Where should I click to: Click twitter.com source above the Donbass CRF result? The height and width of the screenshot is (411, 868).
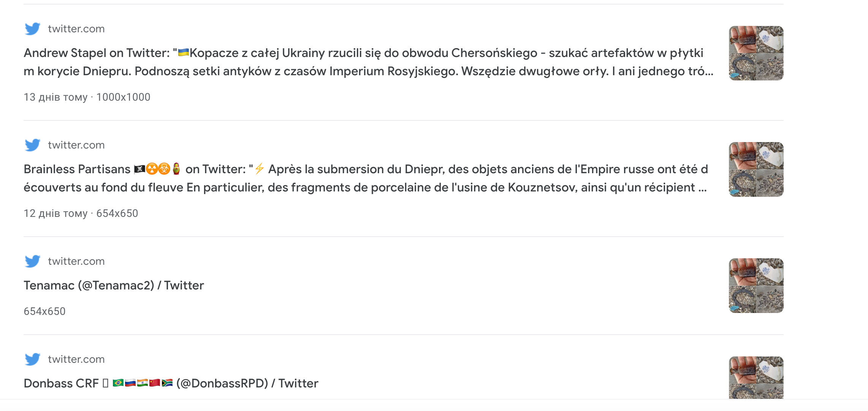click(x=76, y=359)
